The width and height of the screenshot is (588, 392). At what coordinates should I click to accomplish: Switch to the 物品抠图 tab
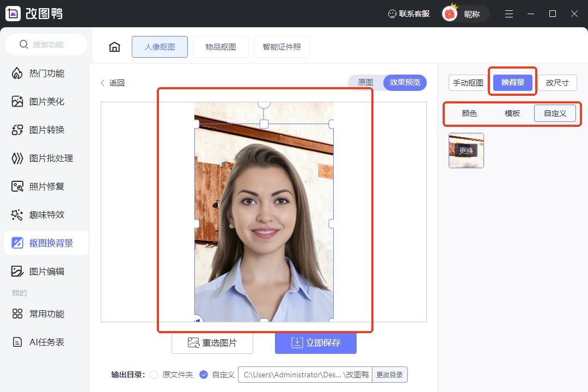220,47
